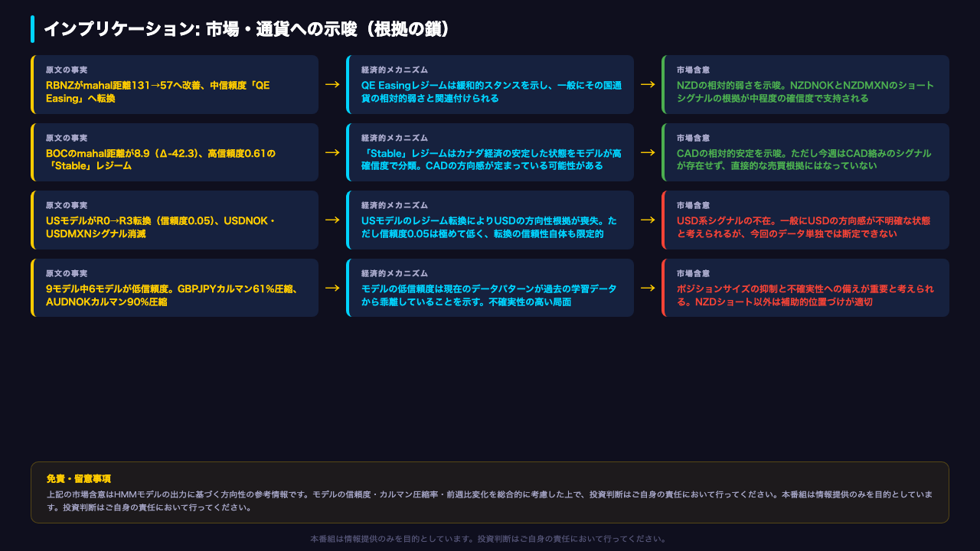Click 経済的メカニズム label above QE Easingレジーム text
The width and height of the screenshot is (980, 551).
pyautogui.click(x=395, y=70)
